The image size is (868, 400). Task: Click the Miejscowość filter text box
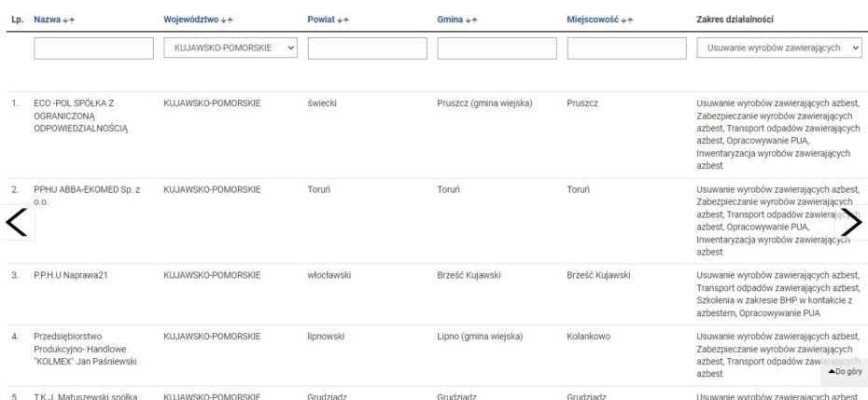[626, 48]
